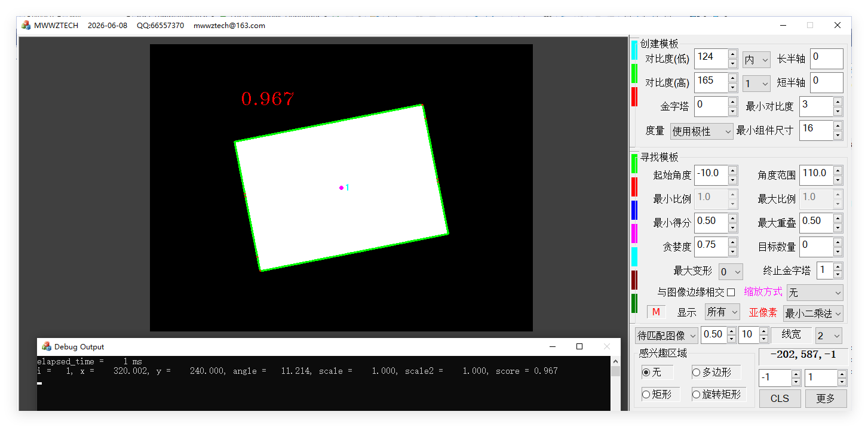Select the 旋转矩形 radio button
This screenshot has width=868, height=427.
[x=696, y=394]
